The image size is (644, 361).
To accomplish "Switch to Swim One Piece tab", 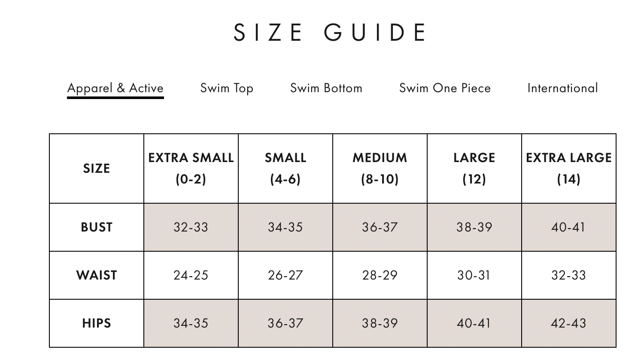I will [x=445, y=88].
